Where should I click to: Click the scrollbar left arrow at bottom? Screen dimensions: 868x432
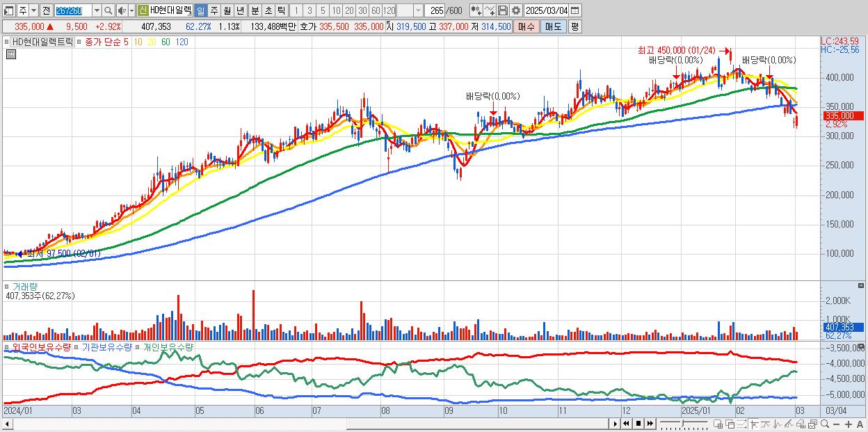pos(7,424)
